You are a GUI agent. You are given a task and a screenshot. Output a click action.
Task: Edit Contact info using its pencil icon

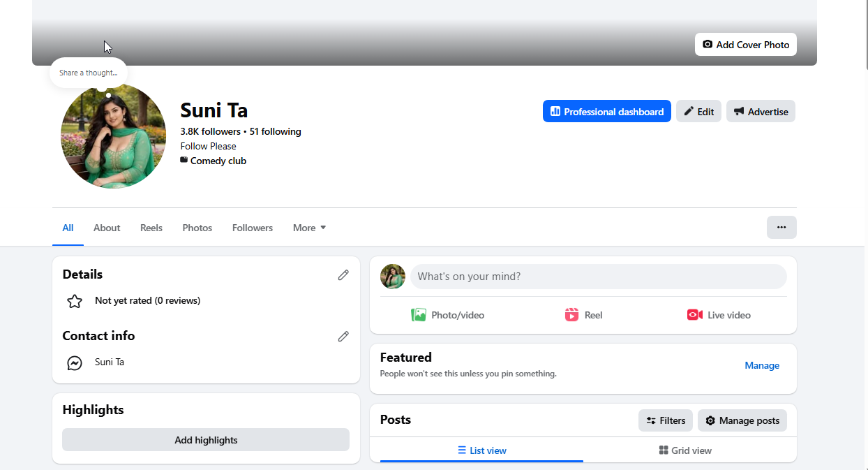tap(343, 337)
